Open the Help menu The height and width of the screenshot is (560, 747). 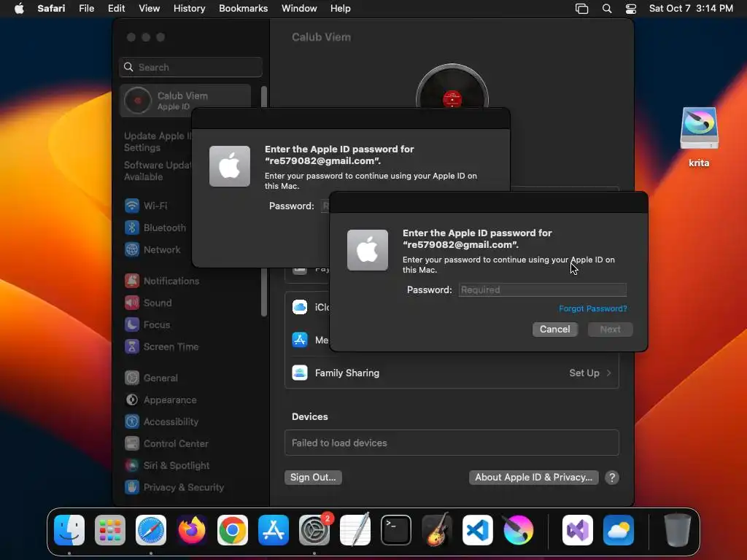point(341,9)
